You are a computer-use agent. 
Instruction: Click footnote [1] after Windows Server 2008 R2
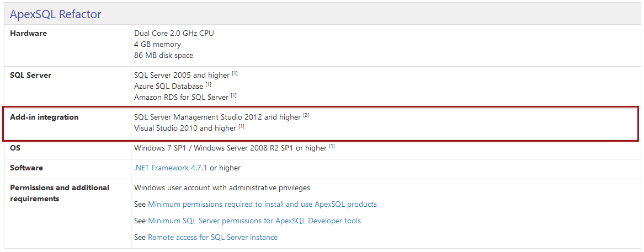pos(332,146)
